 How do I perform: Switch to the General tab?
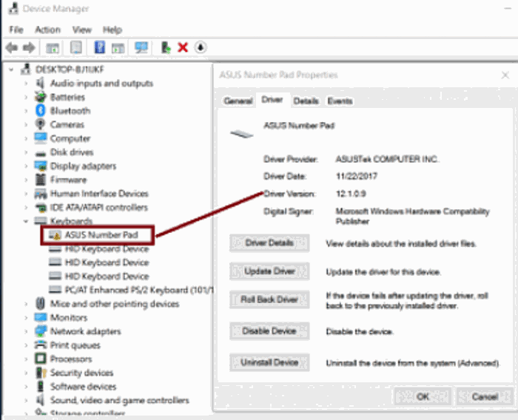238,101
